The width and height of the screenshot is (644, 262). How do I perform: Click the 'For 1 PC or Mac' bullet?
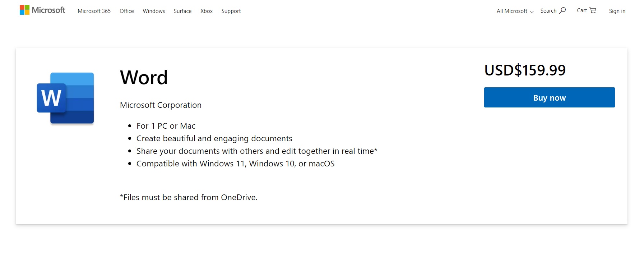tap(166, 126)
